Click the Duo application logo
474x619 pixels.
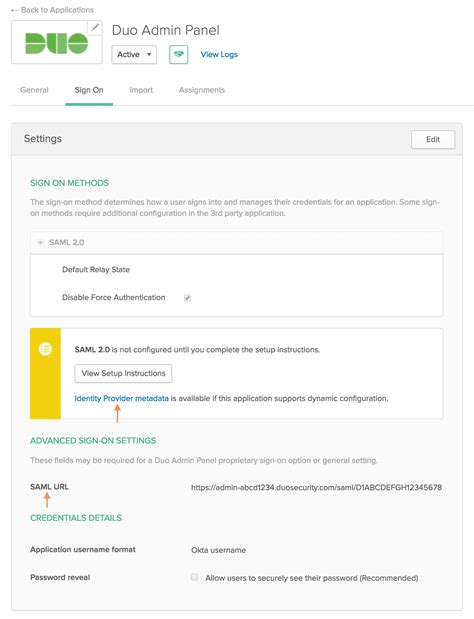56,42
